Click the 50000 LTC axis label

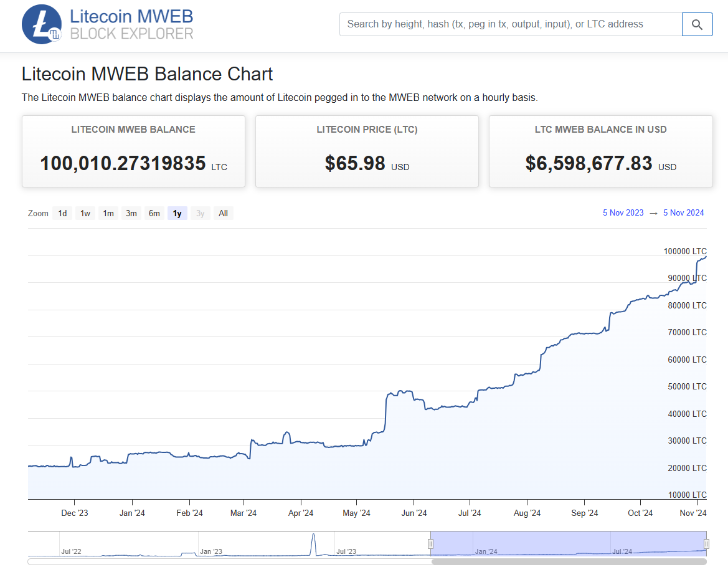[x=687, y=386]
